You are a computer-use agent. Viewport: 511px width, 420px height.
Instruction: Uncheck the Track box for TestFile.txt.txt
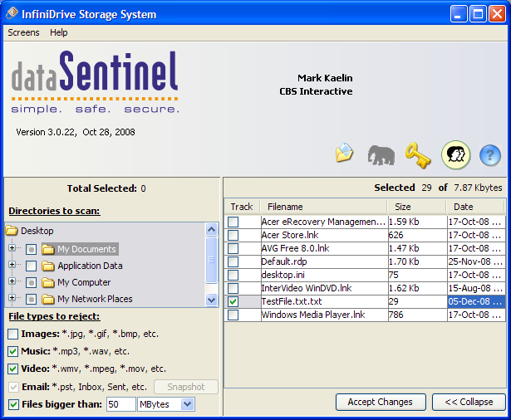233,301
